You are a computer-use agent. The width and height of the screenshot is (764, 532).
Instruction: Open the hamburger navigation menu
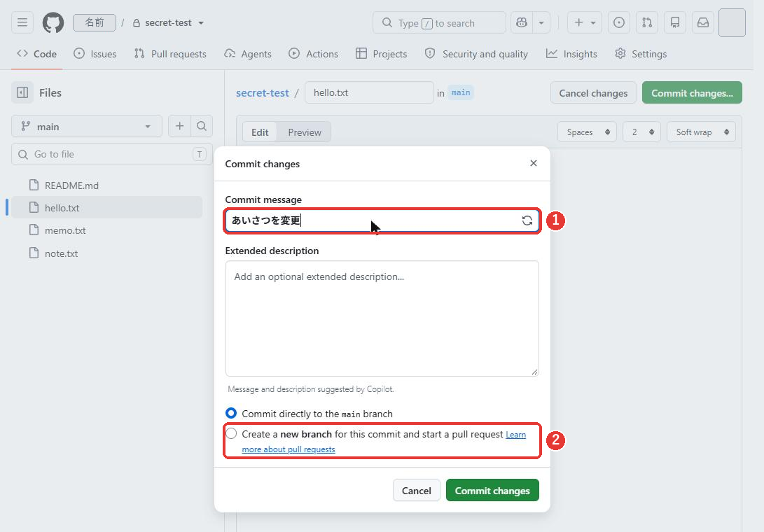(22, 22)
